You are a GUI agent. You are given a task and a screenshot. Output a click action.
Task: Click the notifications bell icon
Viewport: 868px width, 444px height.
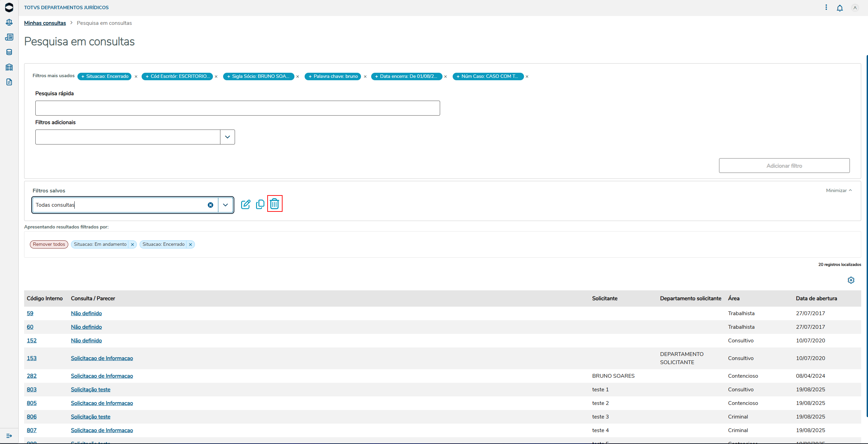(839, 8)
